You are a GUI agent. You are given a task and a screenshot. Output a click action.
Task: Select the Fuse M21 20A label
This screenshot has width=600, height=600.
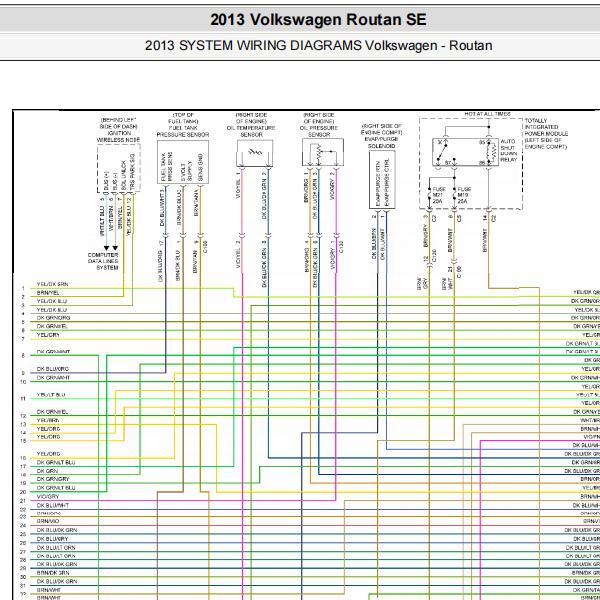coord(439,195)
